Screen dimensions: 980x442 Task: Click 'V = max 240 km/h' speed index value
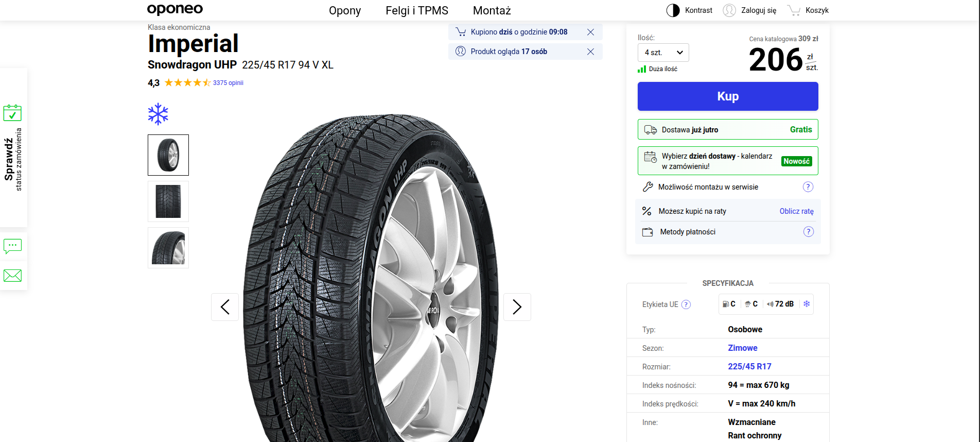[x=762, y=404]
